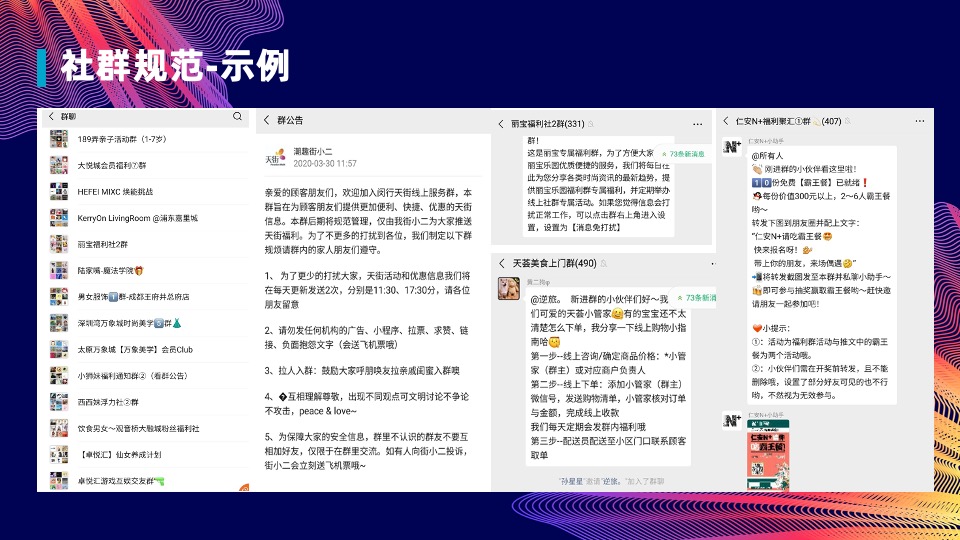The height and width of the screenshot is (540, 960).
Task: Tap the N+ avatar beside the @所有人 message
Action: click(x=732, y=148)
